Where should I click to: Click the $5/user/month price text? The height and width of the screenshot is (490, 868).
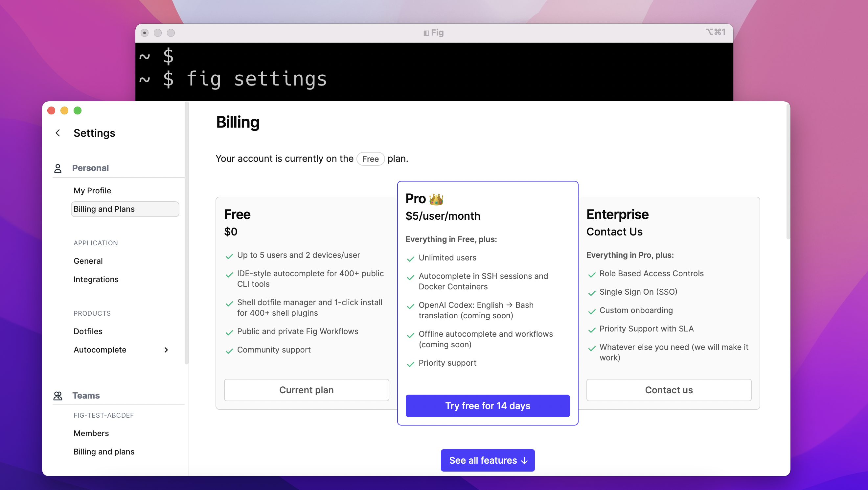(x=443, y=216)
